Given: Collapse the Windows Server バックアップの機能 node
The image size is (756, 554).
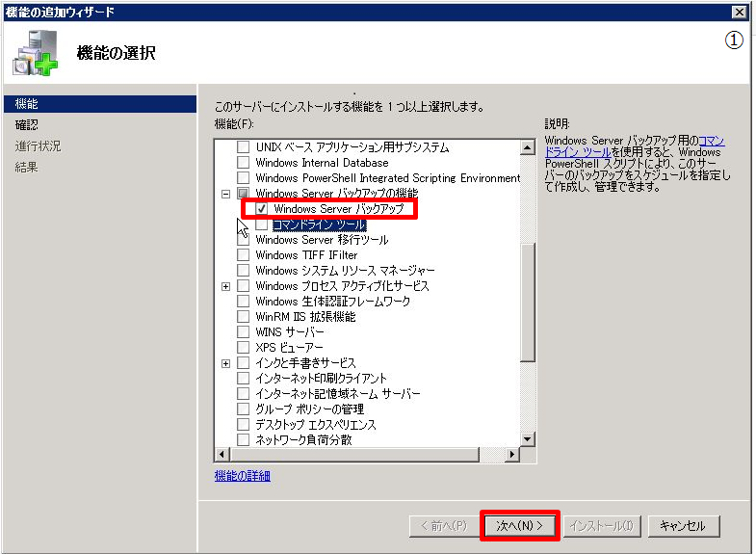Looking at the screenshot, I should [226, 194].
